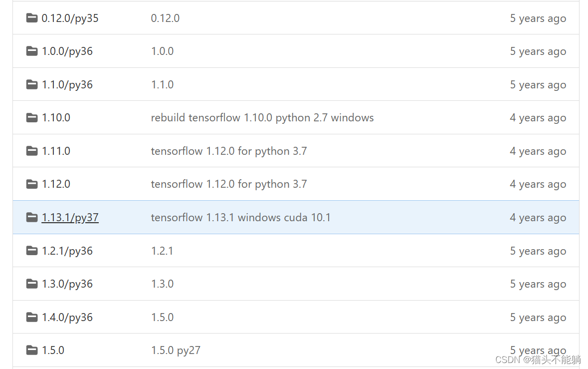Open the 1.3.0/py36 folder link
Image resolution: width=588 pixels, height=369 pixels.
pos(67,284)
